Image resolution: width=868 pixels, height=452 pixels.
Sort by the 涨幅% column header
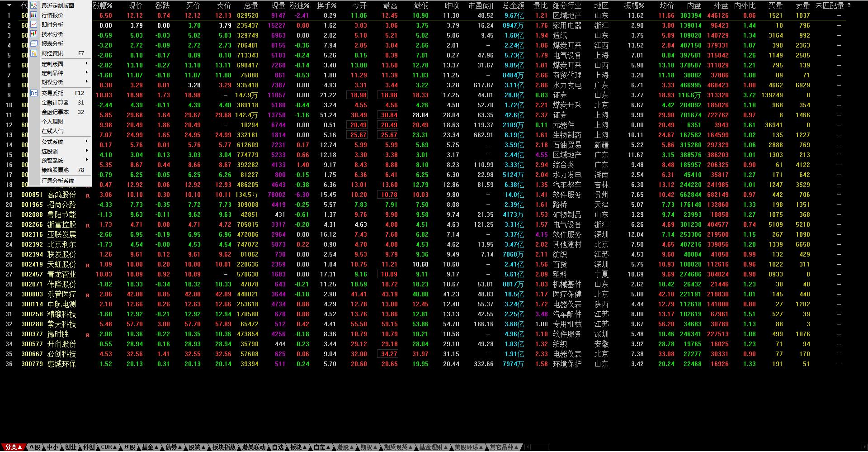102,5
